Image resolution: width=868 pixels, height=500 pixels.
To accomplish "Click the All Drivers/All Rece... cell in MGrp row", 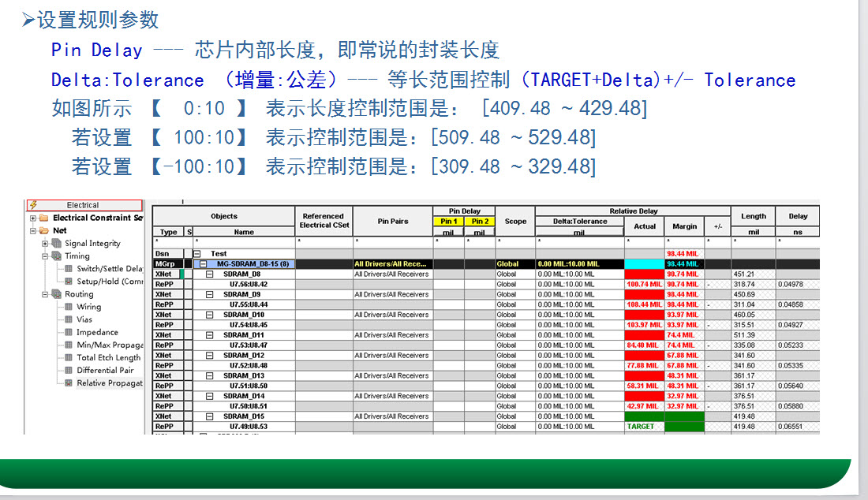I will [393, 264].
